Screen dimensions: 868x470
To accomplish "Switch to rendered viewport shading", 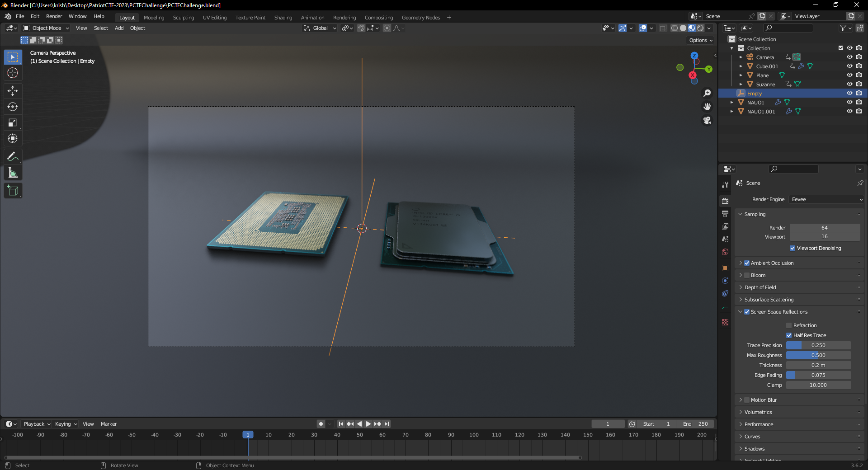I will 700,28.
